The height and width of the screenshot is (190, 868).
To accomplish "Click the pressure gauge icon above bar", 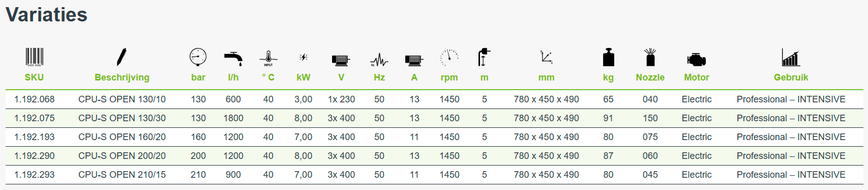I will 198,57.
